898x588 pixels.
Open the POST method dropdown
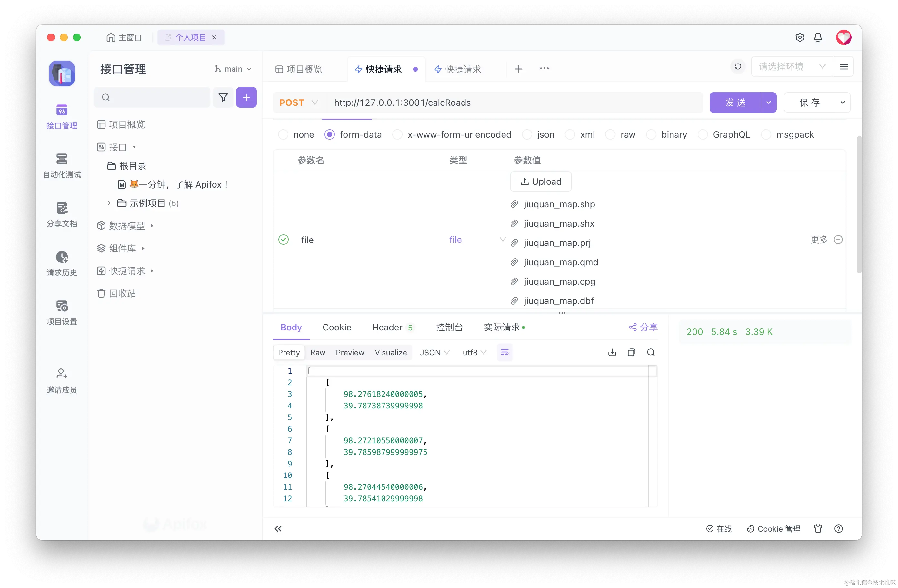pos(298,103)
